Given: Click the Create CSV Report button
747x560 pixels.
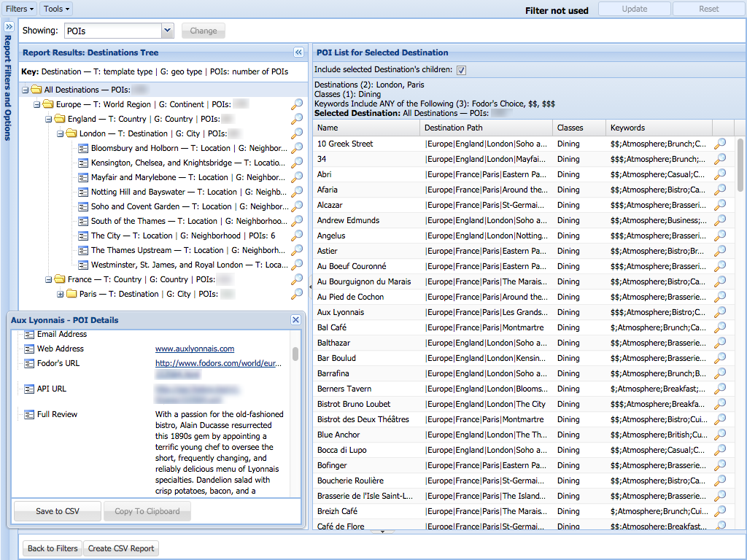Looking at the screenshot, I should pos(121,548).
